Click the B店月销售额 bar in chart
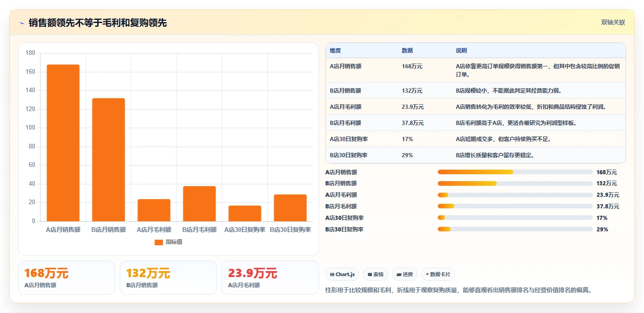The height and width of the screenshot is (313, 644). [108, 159]
